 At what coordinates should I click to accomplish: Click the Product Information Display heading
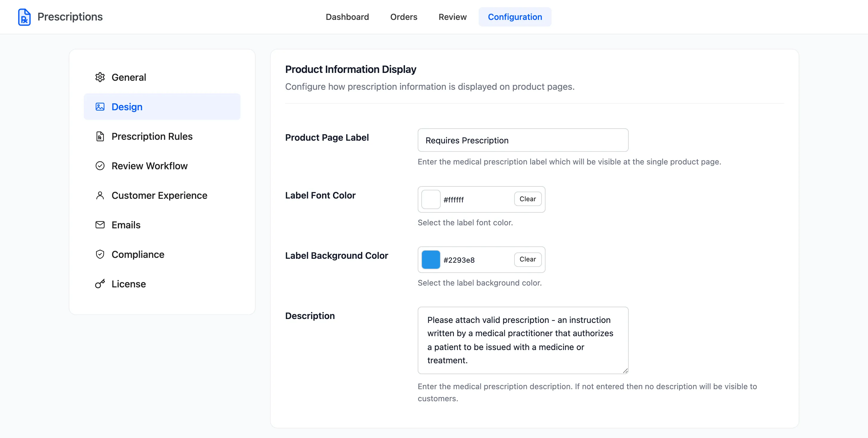click(x=351, y=69)
